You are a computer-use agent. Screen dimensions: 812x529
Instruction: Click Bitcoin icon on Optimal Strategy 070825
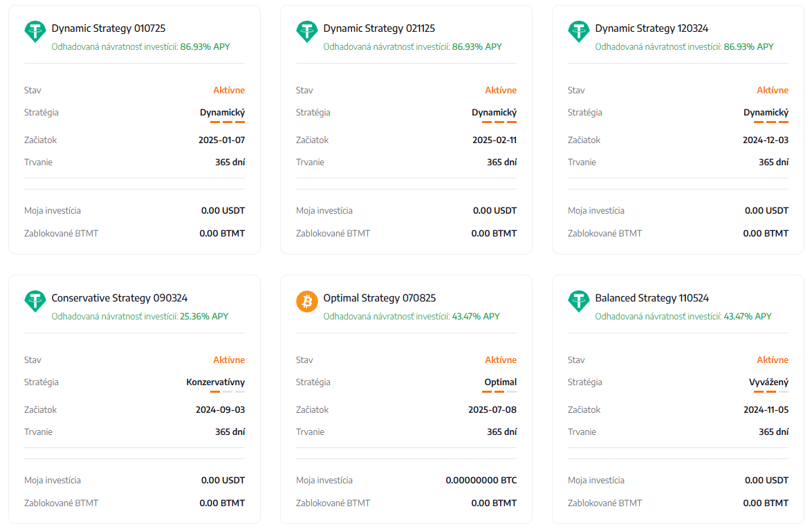point(307,302)
